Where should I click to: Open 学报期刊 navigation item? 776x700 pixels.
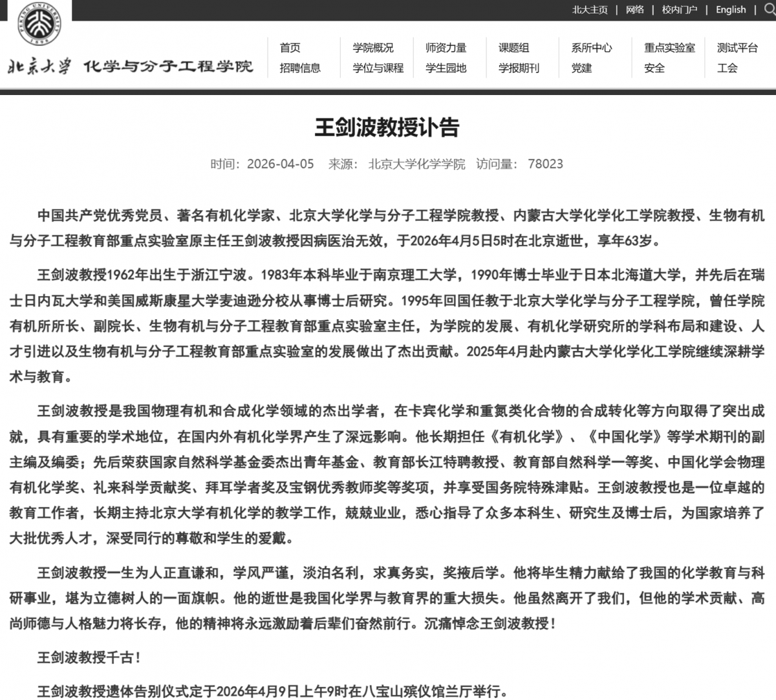pos(519,68)
